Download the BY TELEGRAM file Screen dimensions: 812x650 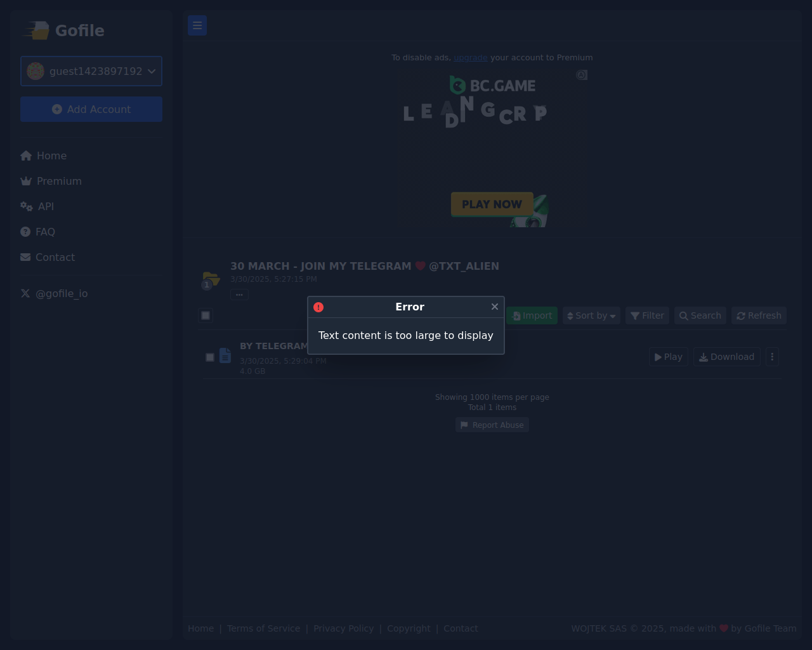(x=726, y=357)
